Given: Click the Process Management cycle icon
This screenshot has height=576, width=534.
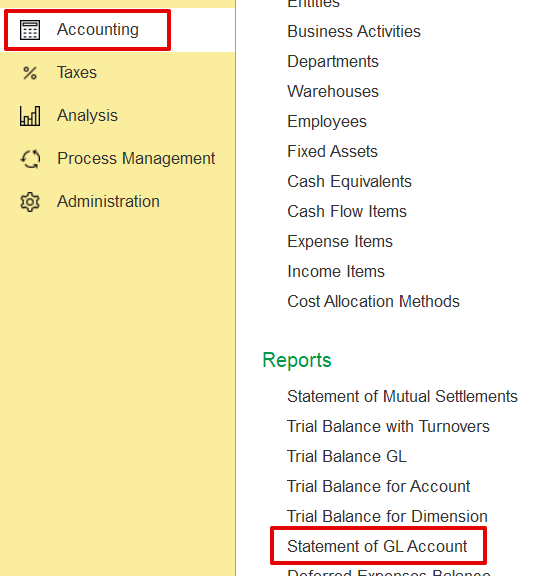Looking at the screenshot, I should tap(30, 159).
